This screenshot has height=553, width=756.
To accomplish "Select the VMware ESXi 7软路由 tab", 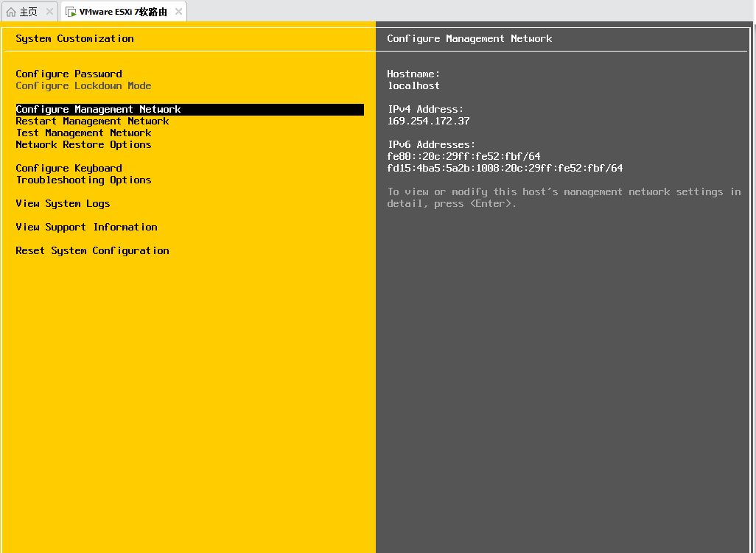I will pyautogui.click(x=124, y=12).
